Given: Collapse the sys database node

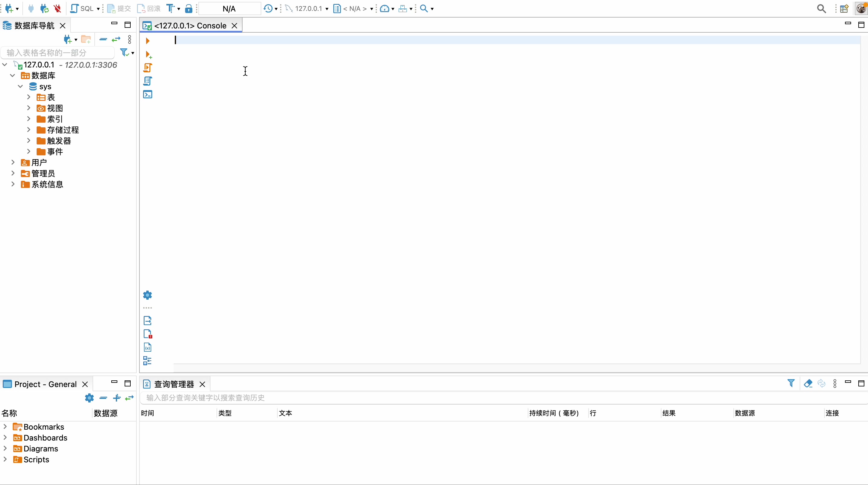Looking at the screenshot, I should (x=21, y=86).
